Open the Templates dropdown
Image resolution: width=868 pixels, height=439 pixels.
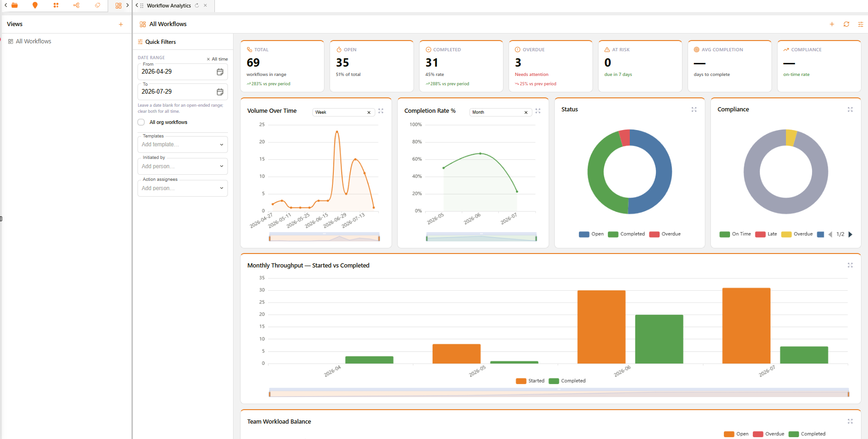[x=183, y=144]
